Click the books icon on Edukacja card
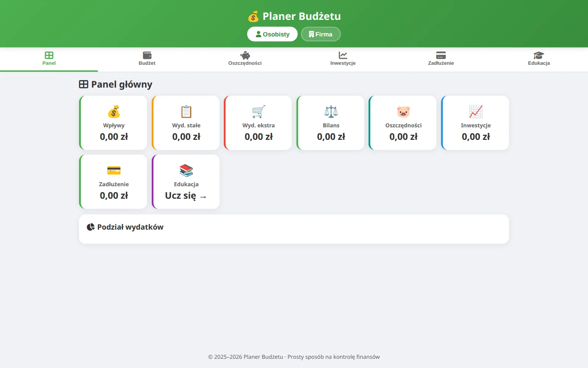The width and height of the screenshot is (588, 368). click(186, 170)
